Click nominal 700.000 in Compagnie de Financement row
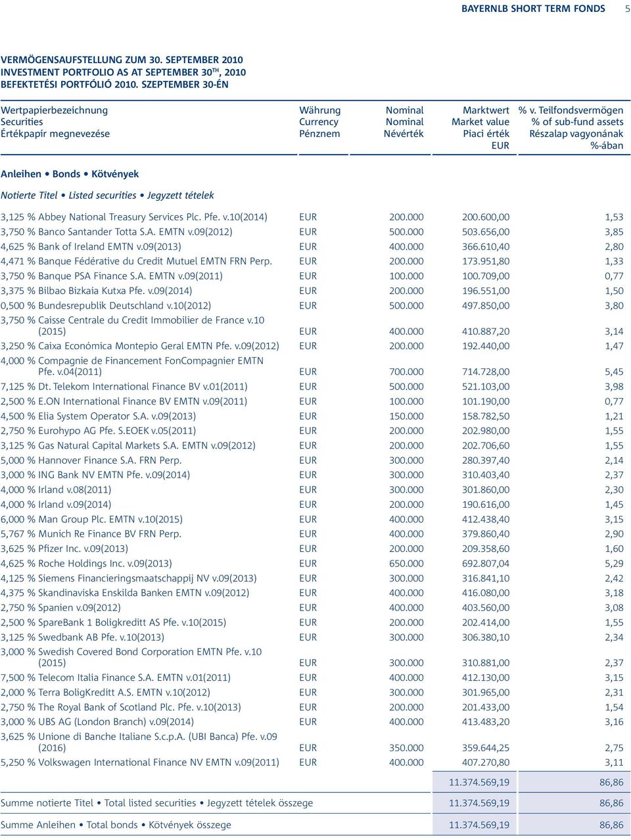 (406, 372)
